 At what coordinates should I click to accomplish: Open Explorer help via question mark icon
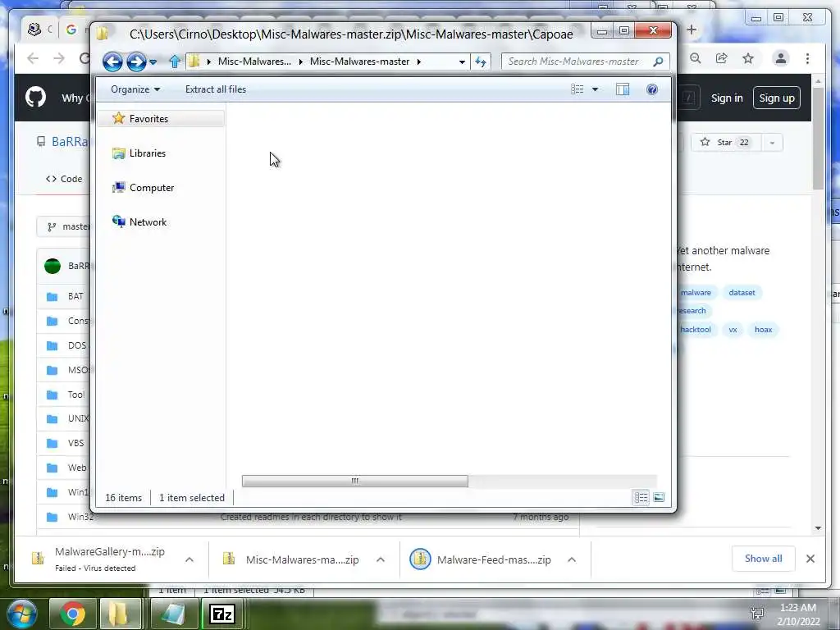(x=652, y=89)
